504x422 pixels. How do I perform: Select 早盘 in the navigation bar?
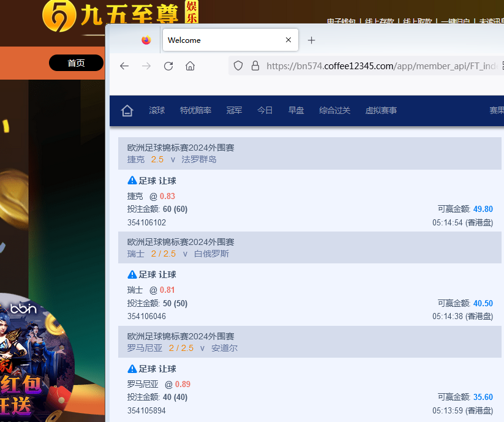(296, 111)
